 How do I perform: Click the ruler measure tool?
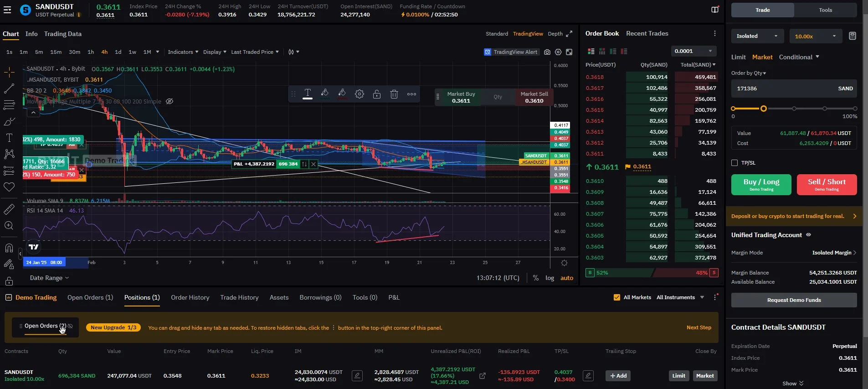pyautogui.click(x=9, y=209)
